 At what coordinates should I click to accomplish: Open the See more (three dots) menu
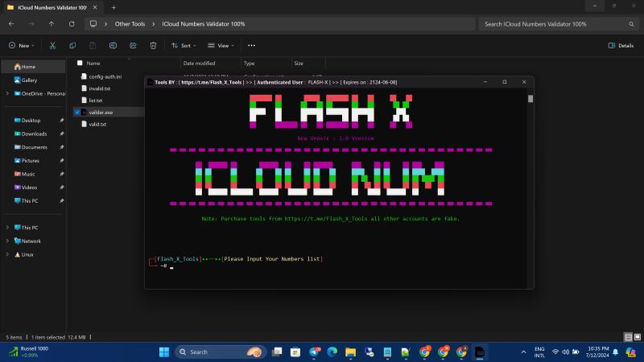click(251, 46)
